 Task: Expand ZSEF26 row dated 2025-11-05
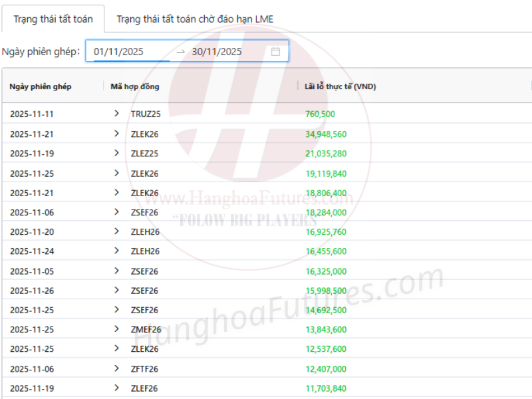[x=117, y=271]
